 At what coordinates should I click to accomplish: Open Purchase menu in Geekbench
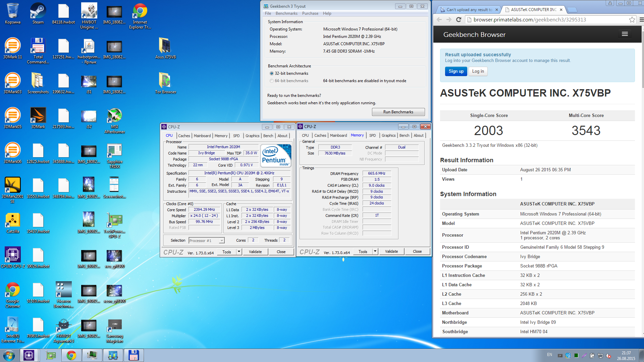pyautogui.click(x=310, y=13)
